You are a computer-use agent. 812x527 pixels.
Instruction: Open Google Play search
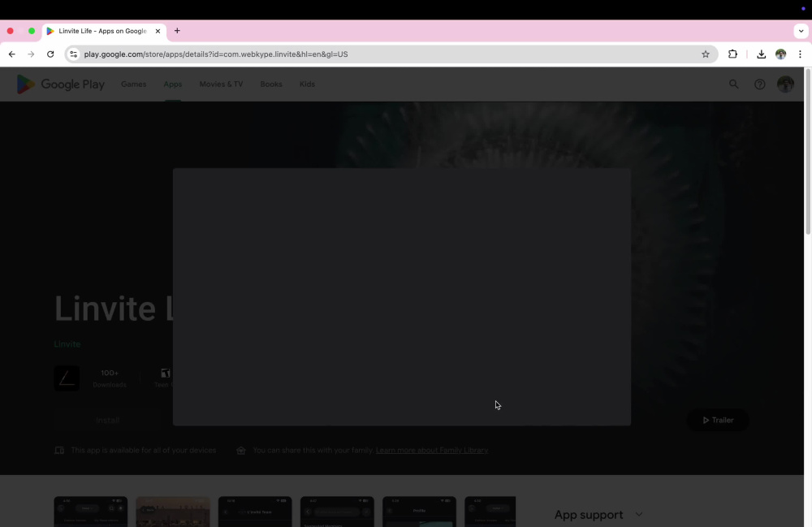733,84
